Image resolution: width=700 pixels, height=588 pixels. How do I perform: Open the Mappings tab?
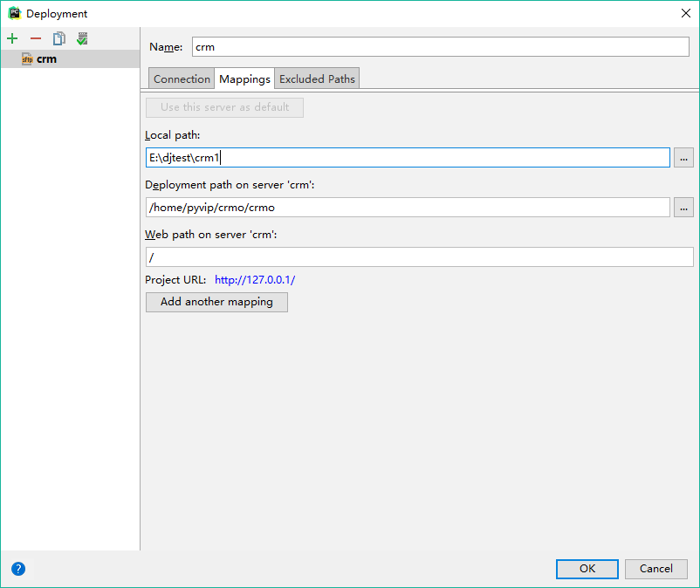coord(244,79)
